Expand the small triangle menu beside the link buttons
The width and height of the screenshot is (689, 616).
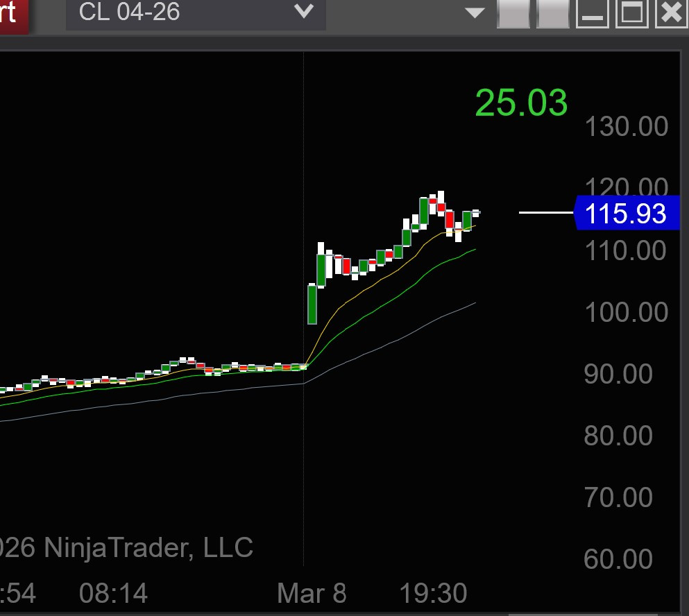(475, 12)
